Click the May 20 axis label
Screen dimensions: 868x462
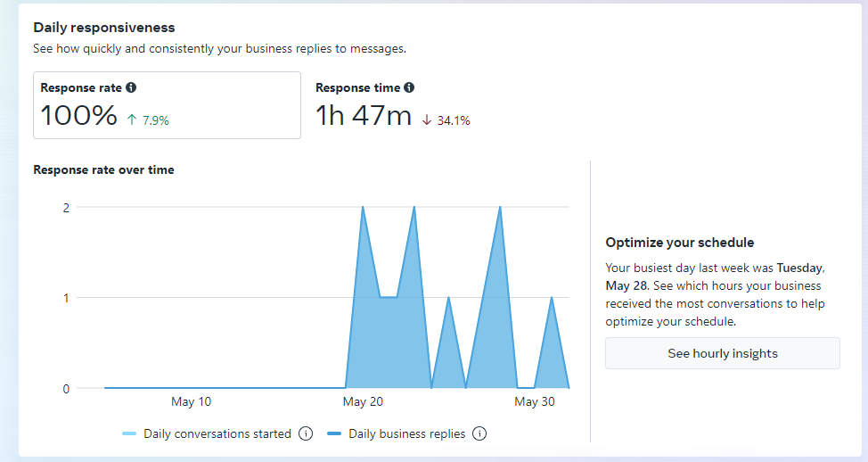(x=363, y=402)
